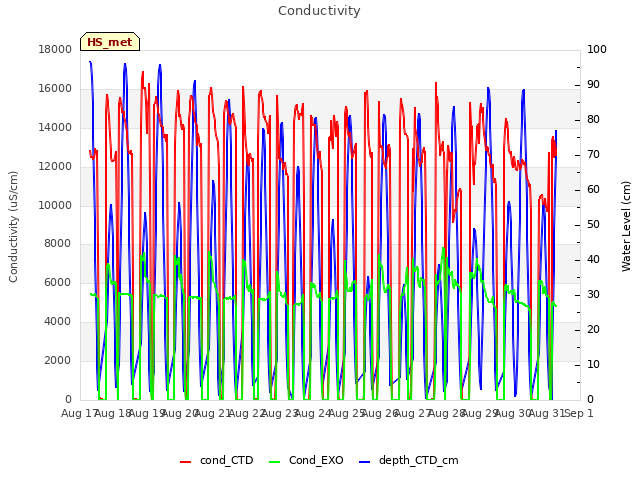Click the 14000 left axis tick label
The height and width of the screenshot is (480, 640).
coord(55,127)
